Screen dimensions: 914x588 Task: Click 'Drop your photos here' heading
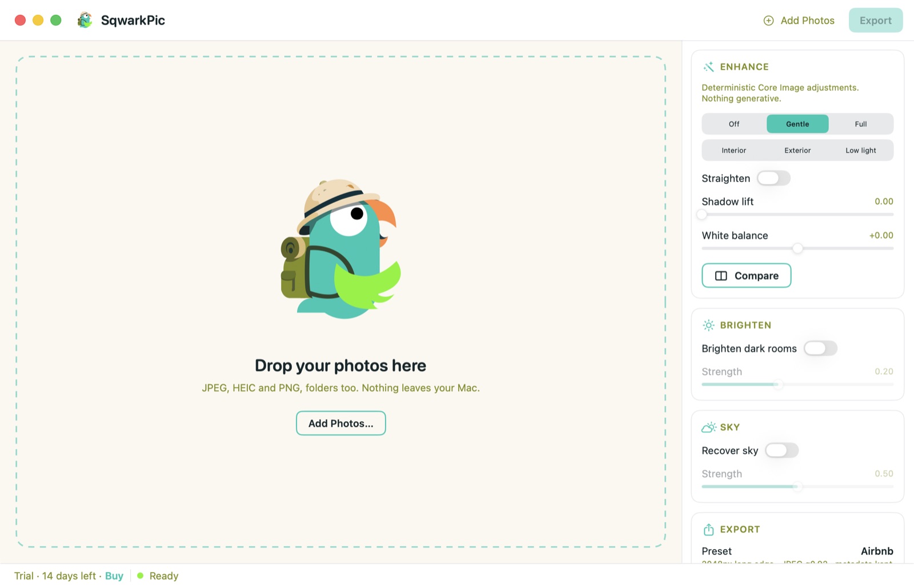click(x=340, y=365)
